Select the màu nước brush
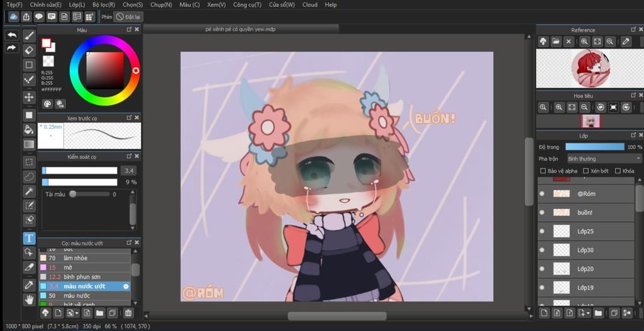The width and height of the screenshot is (644, 331). pos(85,296)
